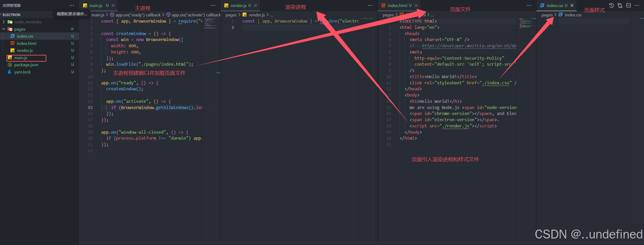Viewport: 644px width, 245px height.
Task: Click the BrowserWindow.getAllWindows() line
Action: click(157, 107)
